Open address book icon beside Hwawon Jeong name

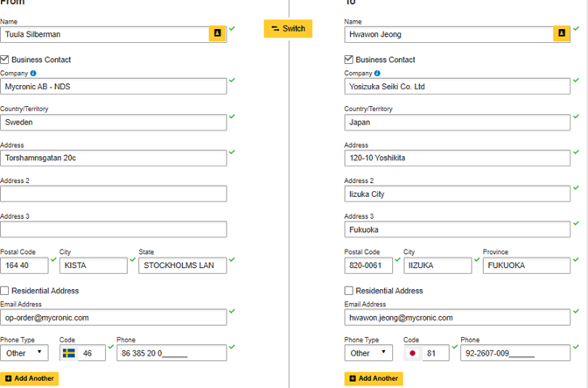coord(562,33)
